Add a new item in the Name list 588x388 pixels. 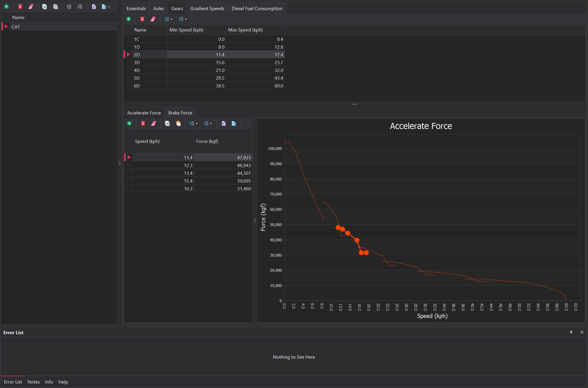[7, 7]
